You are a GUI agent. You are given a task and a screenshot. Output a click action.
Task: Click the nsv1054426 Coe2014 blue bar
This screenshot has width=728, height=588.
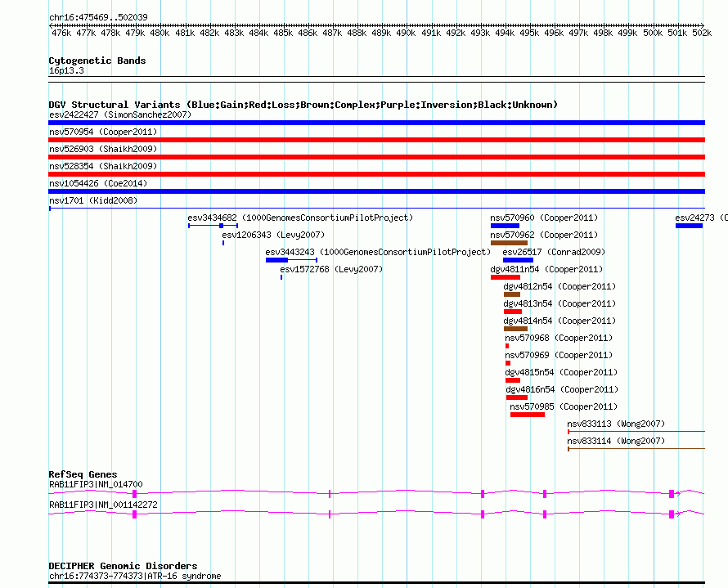pyautogui.click(x=376, y=191)
